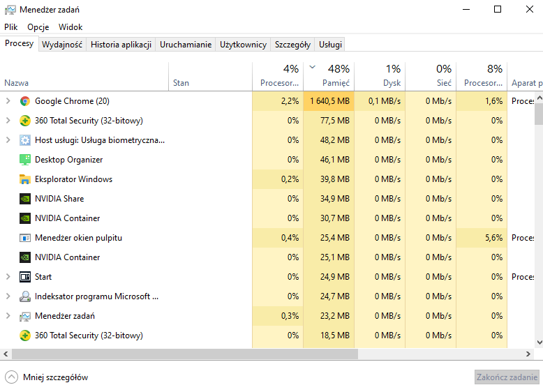Switch to the Historia aplikacji tab
The height and width of the screenshot is (392, 543).
pos(121,45)
